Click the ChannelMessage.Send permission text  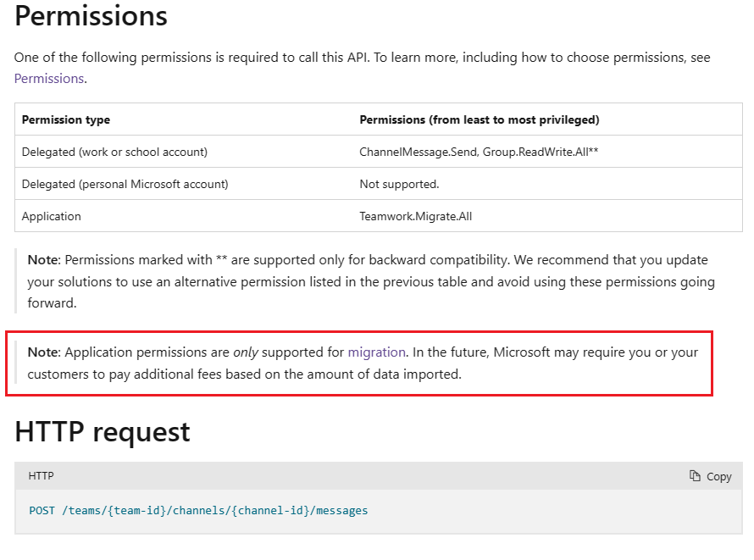click(414, 152)
